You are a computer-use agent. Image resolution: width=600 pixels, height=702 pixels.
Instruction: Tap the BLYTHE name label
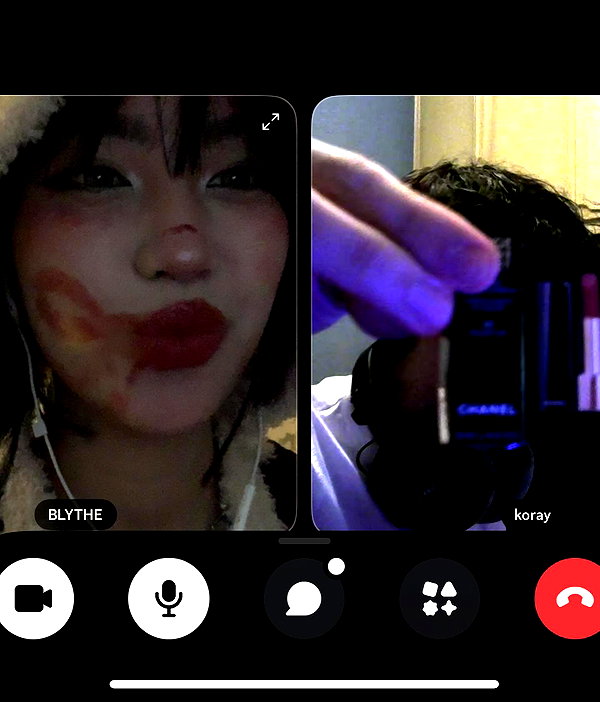click(76, 514)
